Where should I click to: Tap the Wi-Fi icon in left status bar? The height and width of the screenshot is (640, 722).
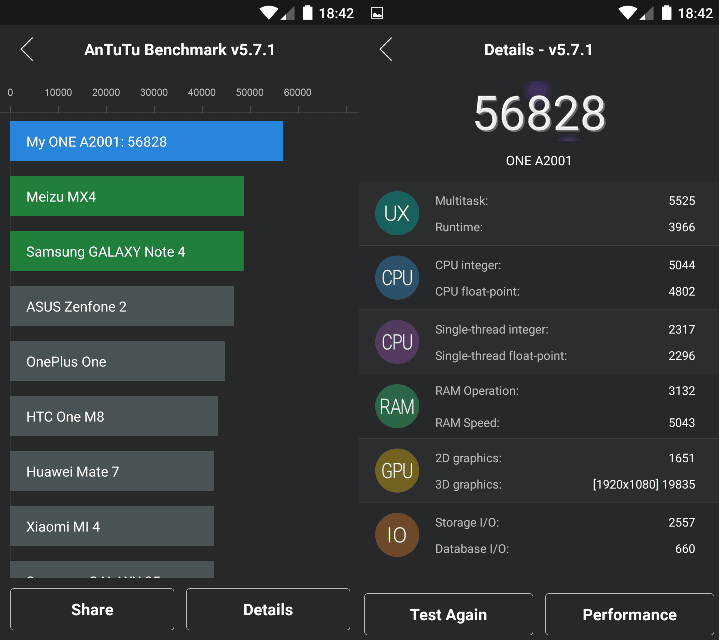click(x=268, y=12)
